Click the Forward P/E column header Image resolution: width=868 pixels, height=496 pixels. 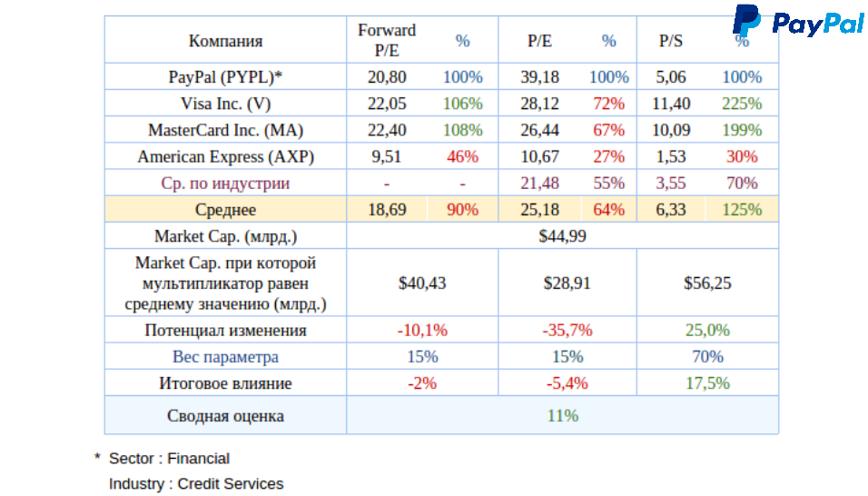[x=387, y=41]
